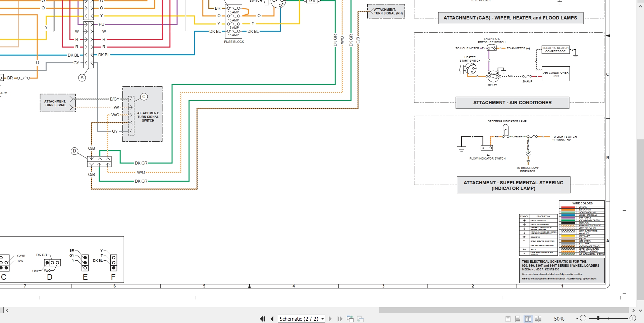The width and height of the screenshot is (644, 323).
Task: Click the connector C circle marker
Action: [144, 97]
